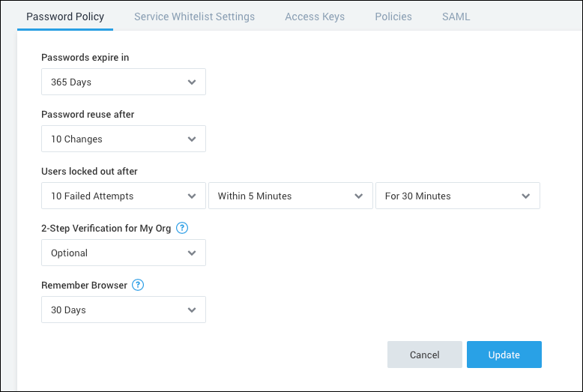
Task: Click chevron arrow on For 30 Minutes field
Action: [x=526, y=196]
